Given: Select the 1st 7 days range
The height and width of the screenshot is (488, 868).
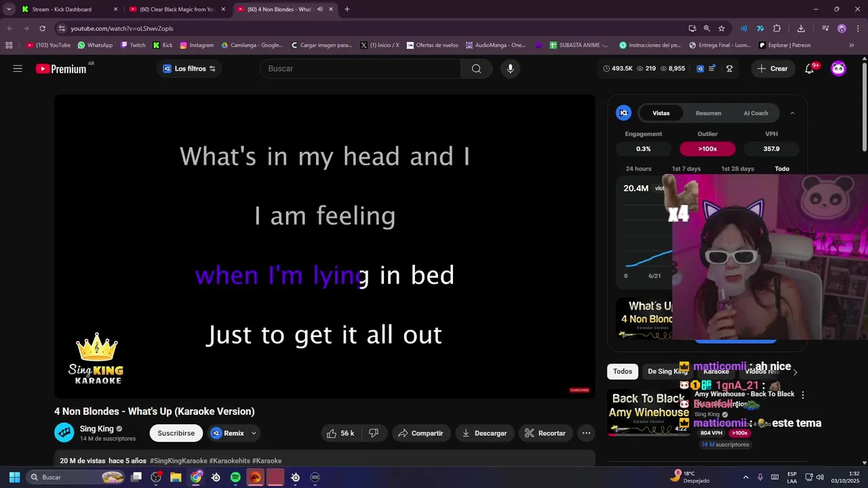Looking at the screenshot, I should [x=686, y=169].
